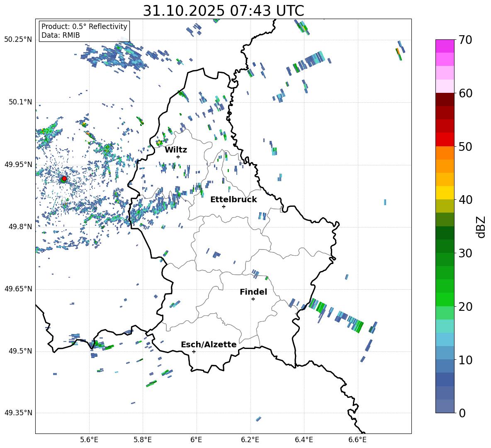The image size is (491, 448).
Task: Click the timestamp title 31.10.2025 07:43 UTC
Action: coord(223,11)
